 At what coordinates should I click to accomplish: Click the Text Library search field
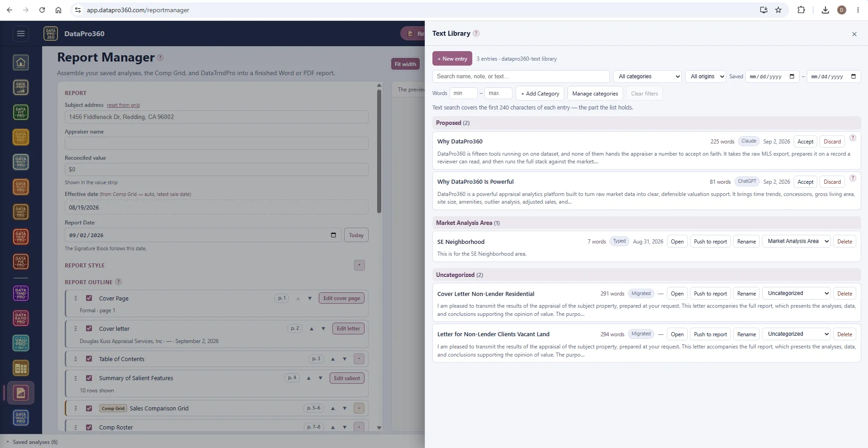(x=521, y=76)
